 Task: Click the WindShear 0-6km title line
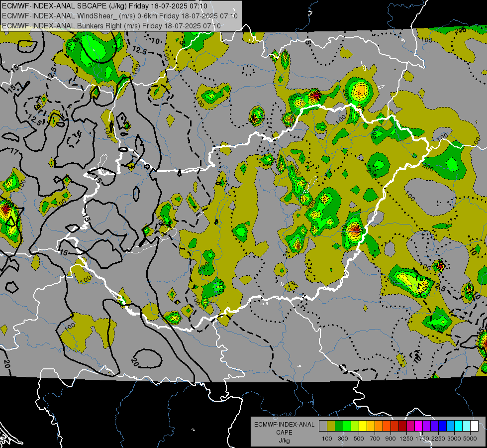pyautogui.click(x=120, y=16)
